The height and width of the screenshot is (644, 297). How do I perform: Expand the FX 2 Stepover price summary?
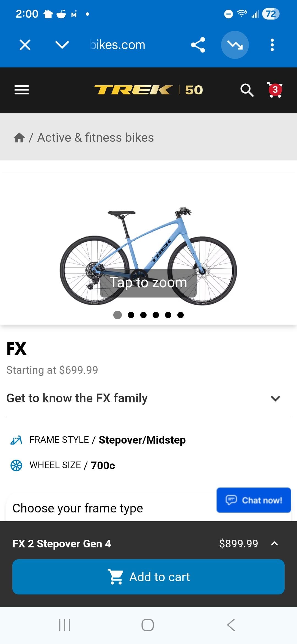[274, 544]
